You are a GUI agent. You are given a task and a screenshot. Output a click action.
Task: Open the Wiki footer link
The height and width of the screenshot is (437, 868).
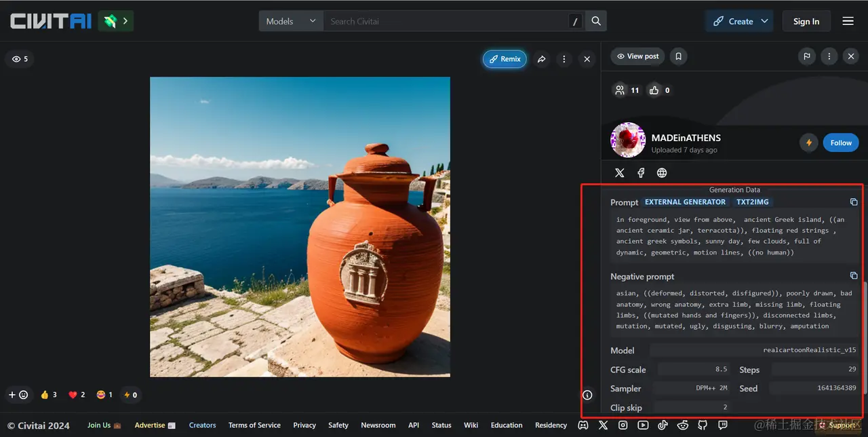click(x=471, y=425)
